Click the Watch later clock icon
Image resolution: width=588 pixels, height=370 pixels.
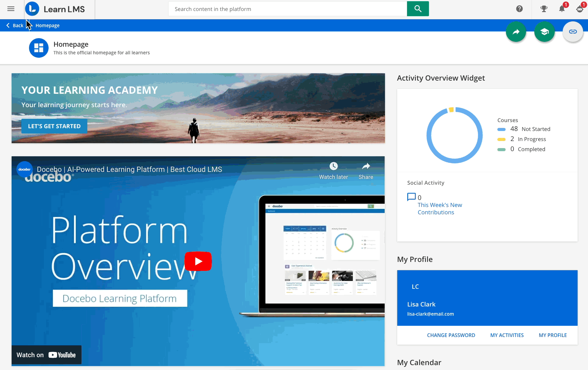coord(333,166)
